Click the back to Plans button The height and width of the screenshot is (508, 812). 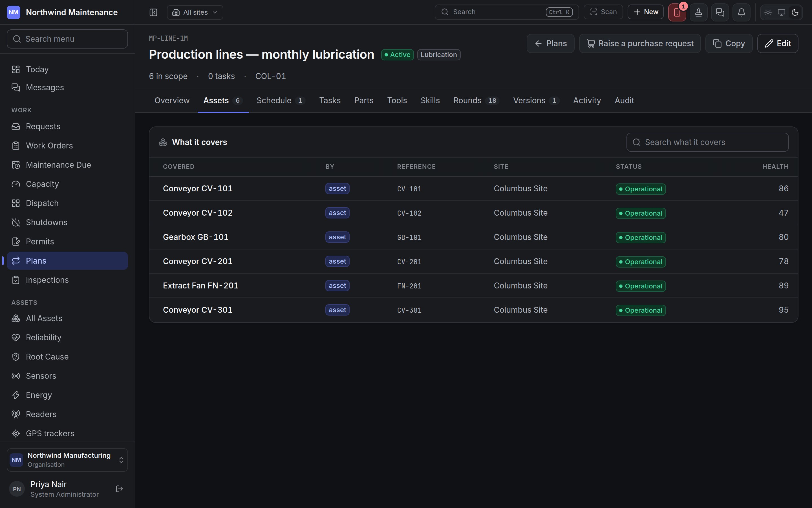pyautogui.click(x=550, y=43)
